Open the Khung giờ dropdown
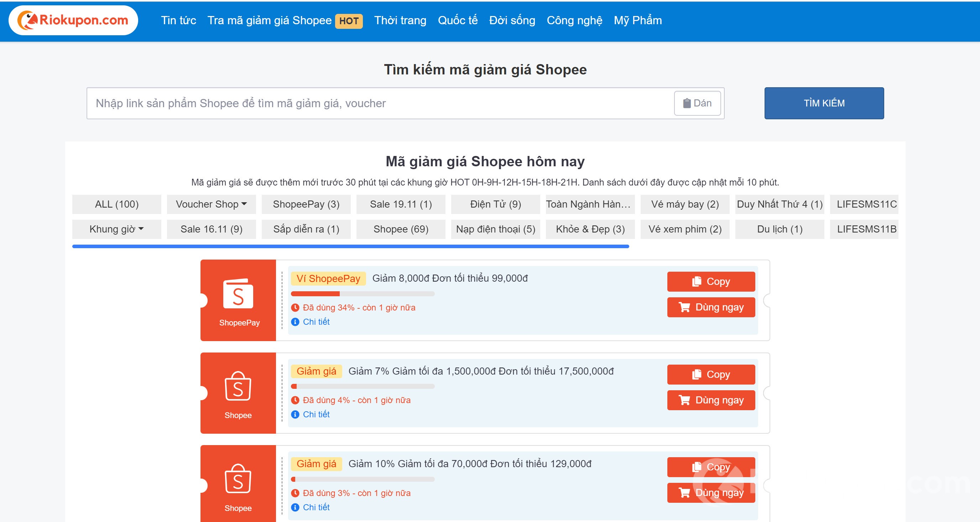This screenshot has height=522, width=980. pyautogui.click(x=116, y=229)
